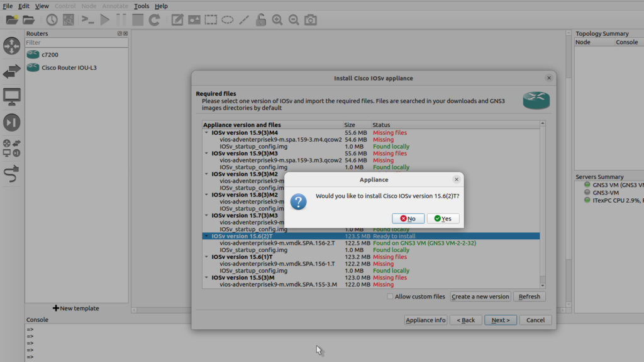
Task: Enable the Allow custom files checkbox
Action: click(391, 297)
